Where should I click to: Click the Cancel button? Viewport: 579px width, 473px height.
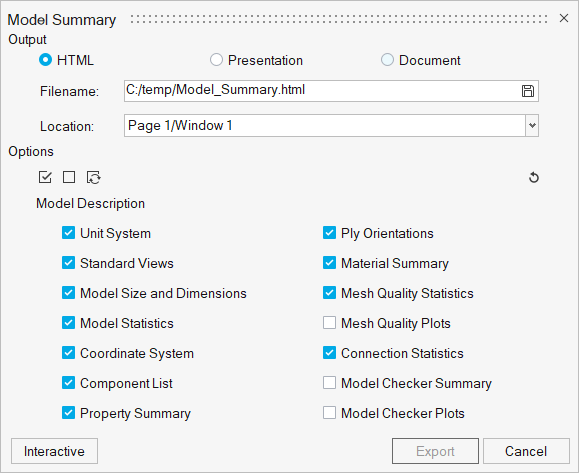526,451
